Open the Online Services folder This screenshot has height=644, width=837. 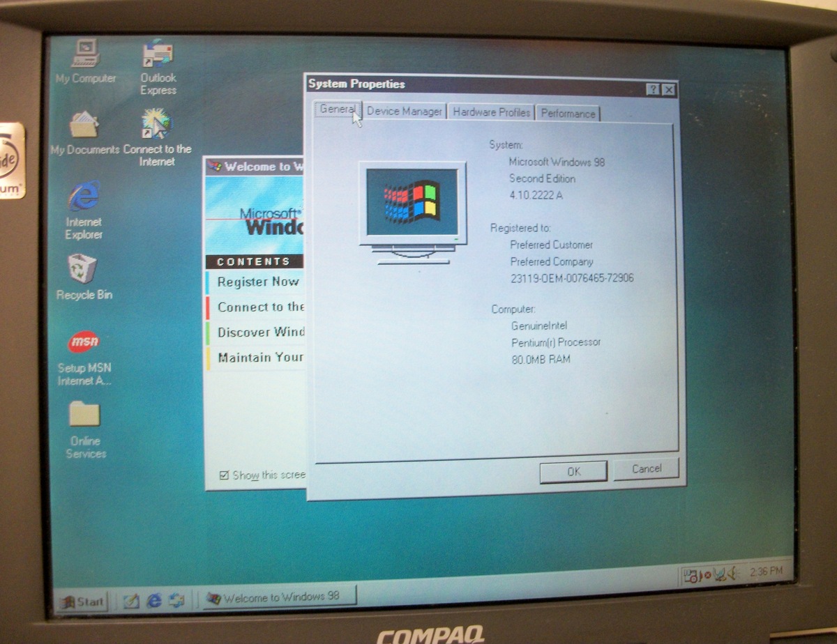pyautogui.click(x=85, y=415)
